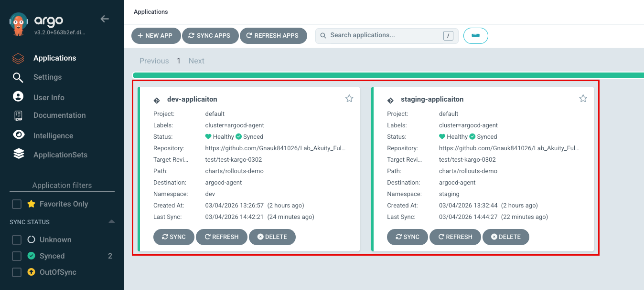The width and height of the screenshot is (644, 290).
Task: Click dev-applicaiton cluster=argocd-agent label
Action: (235, 125)
